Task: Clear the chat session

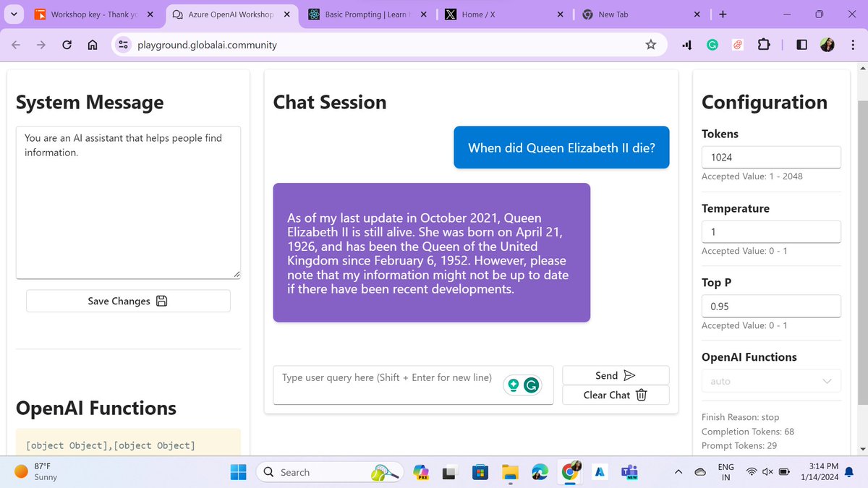Action: coord(616,395)
